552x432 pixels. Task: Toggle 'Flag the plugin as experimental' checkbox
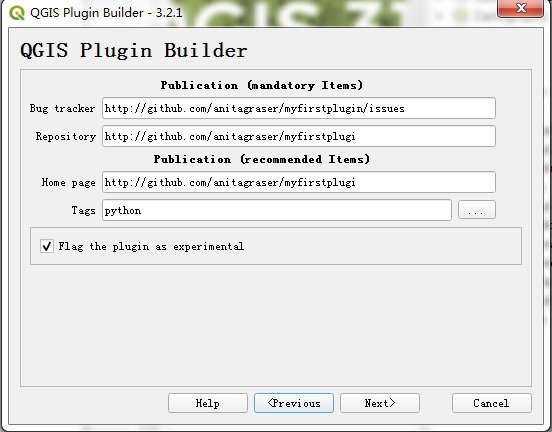47,246
